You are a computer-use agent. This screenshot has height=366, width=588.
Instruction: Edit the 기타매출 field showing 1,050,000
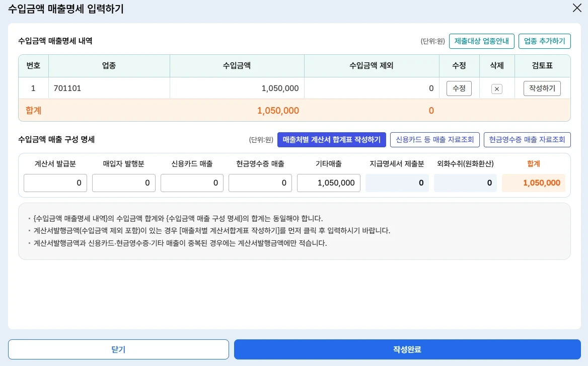[x=329, y=183]
